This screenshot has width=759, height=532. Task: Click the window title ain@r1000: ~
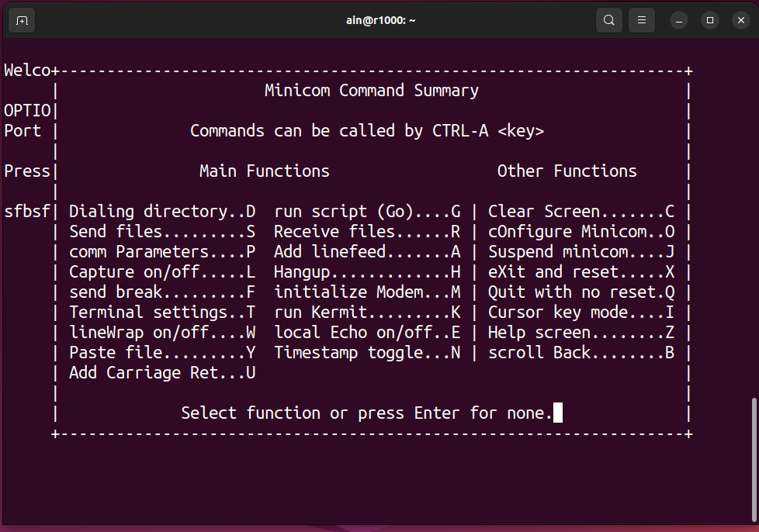click(380, 20)
